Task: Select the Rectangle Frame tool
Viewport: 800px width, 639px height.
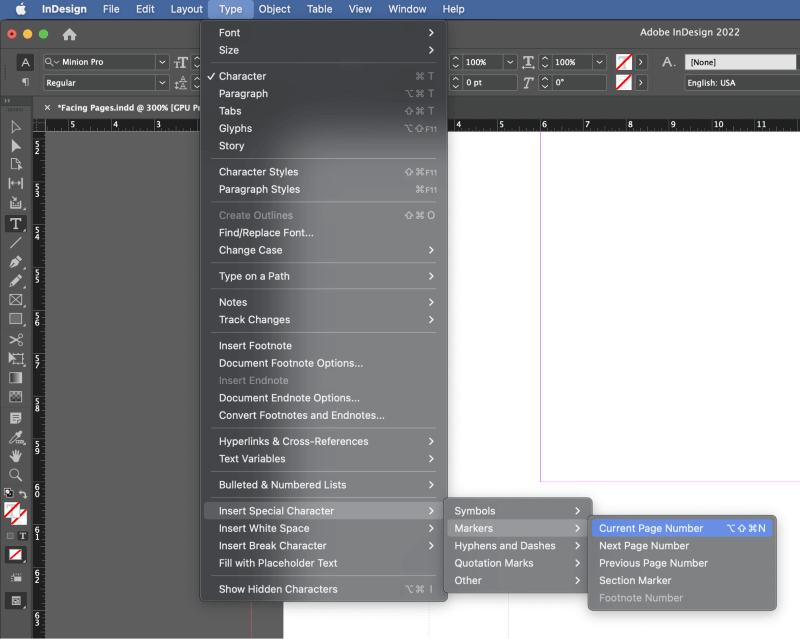Action: click(15, 300)
